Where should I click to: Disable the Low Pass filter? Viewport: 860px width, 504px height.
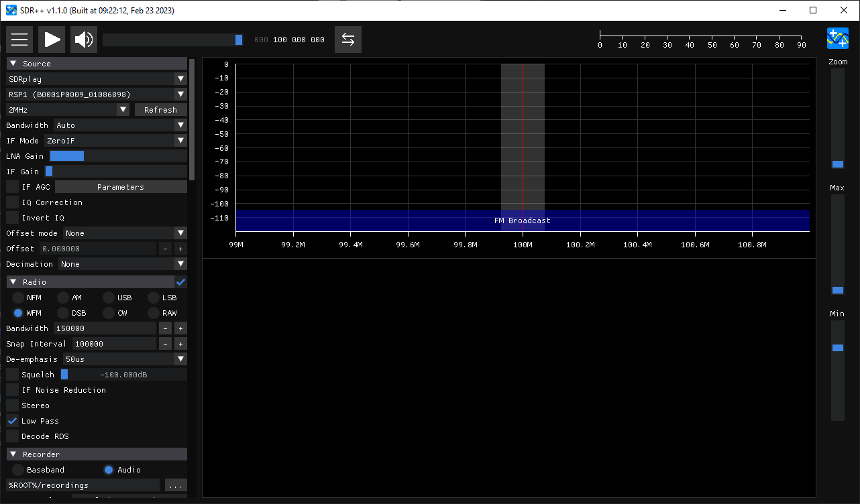(11, 420)
